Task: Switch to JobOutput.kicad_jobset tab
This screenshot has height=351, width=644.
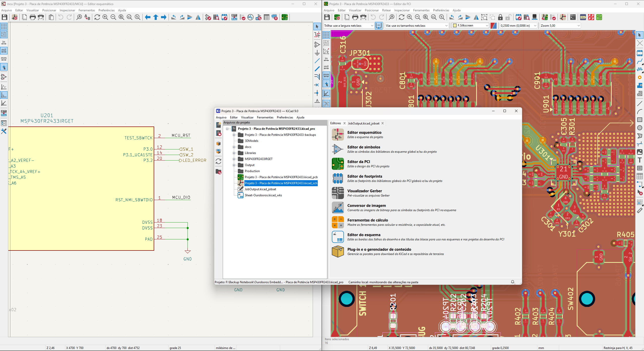Action: pos(364,123)
